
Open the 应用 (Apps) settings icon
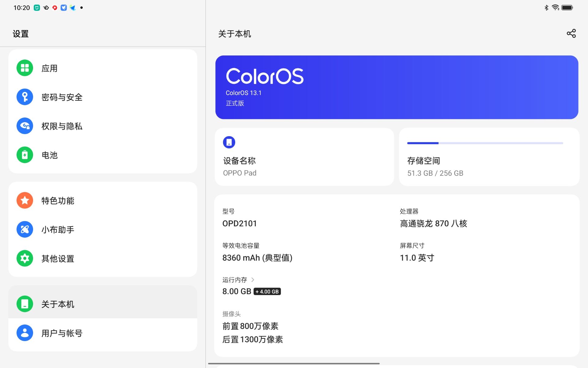pyautogui.click(x=24, y=68)
